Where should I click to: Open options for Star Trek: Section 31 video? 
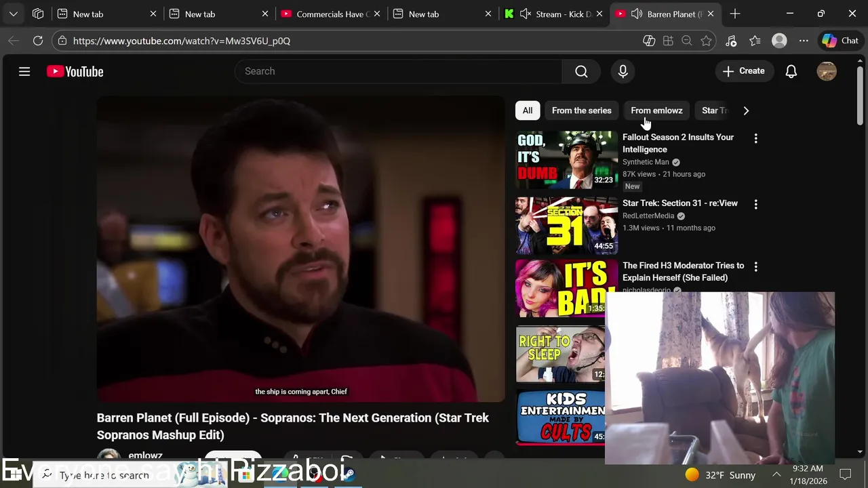pyautogui.click(x=755, y=204)
